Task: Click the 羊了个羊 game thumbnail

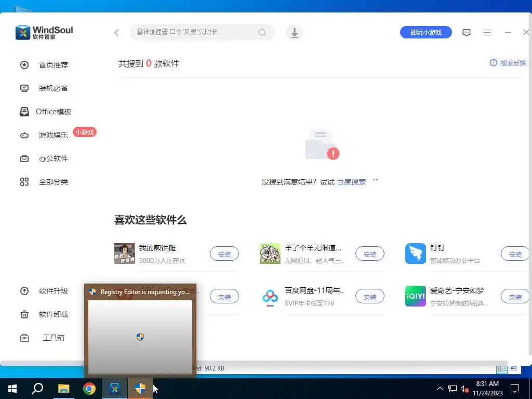Action: [270, 254]
